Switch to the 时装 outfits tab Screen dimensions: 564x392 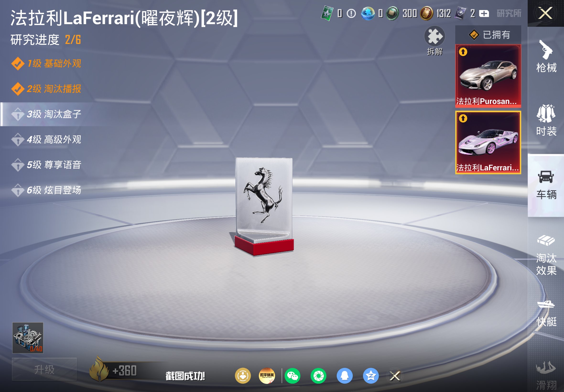(x=546, y=120)
